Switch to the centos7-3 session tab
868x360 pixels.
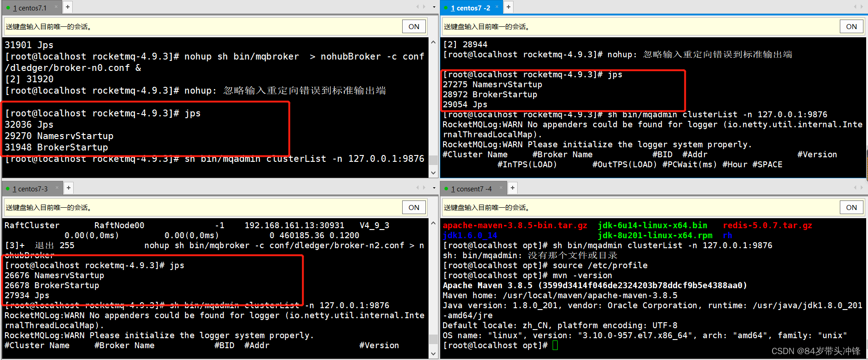point(30,189)
